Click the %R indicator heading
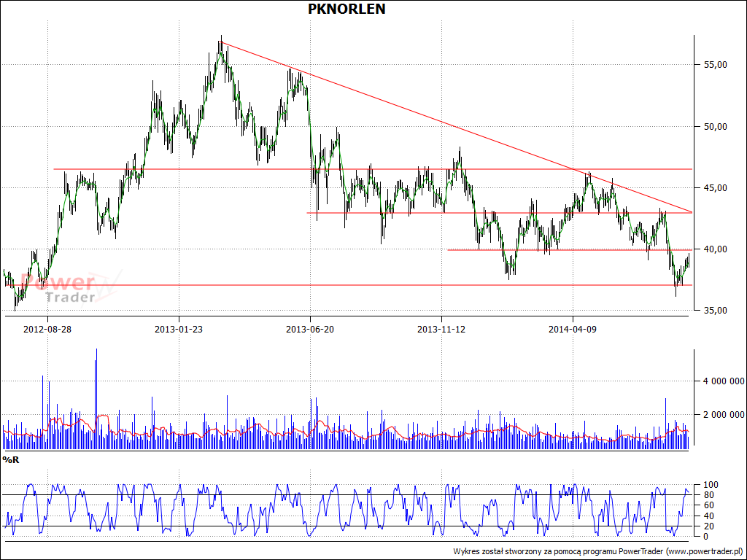 pyautogui.click(x=11, y=460)
